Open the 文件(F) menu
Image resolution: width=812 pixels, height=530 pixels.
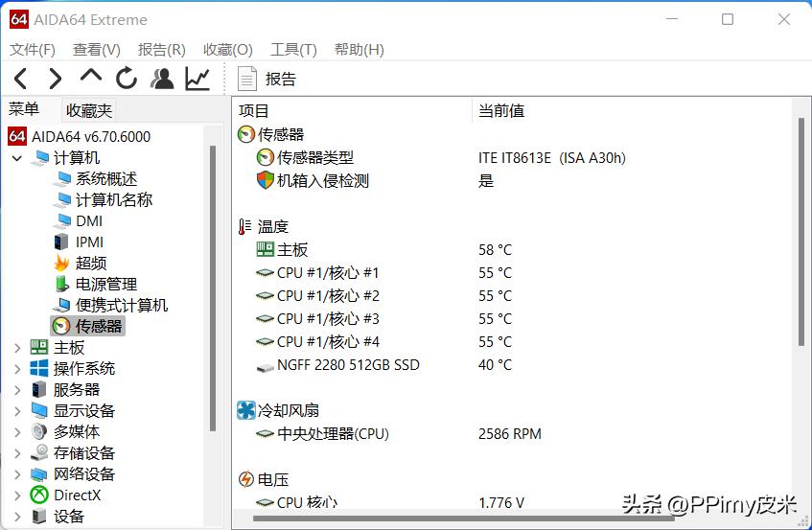coord(32,50)
